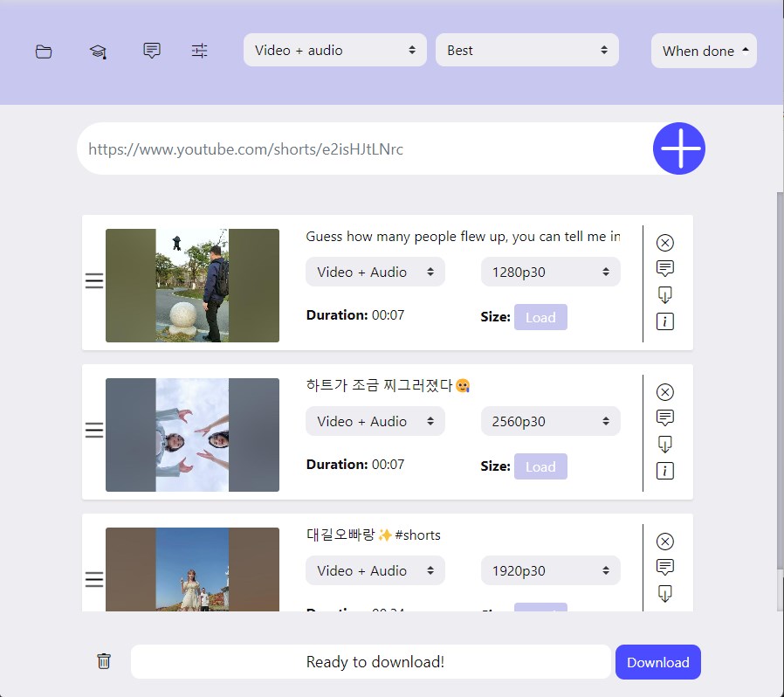Open the global 'Video + audio' format dropdown
The width and height of the screenshot is (784, 697).
tap(335, 50)
